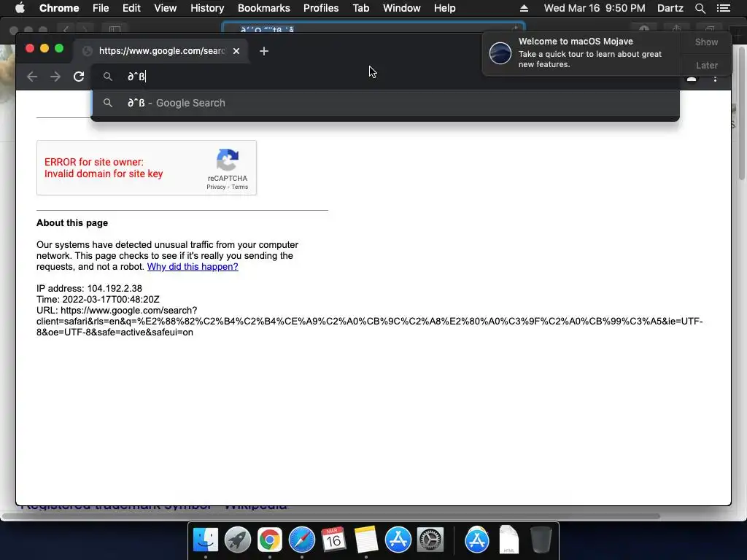Image resolution: width=747 pixels, height=560 pixels.
Task: Click the IP address 104.192.2.38 text
Action: 89,289
